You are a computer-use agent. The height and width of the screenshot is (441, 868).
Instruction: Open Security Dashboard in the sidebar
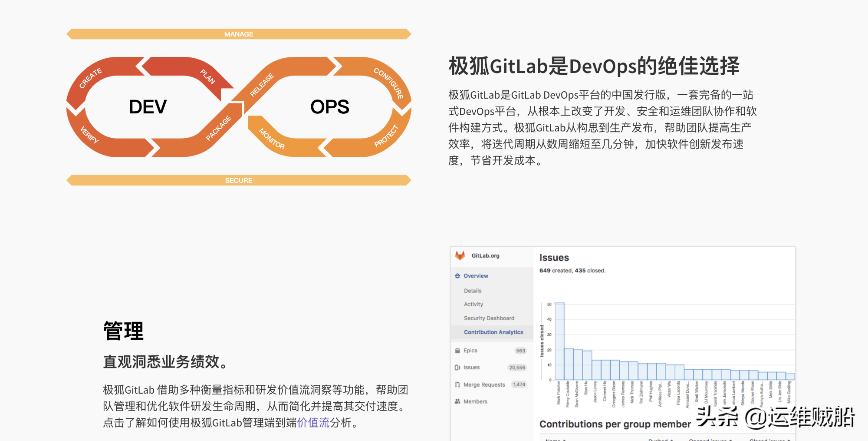(x=489, y=318)
